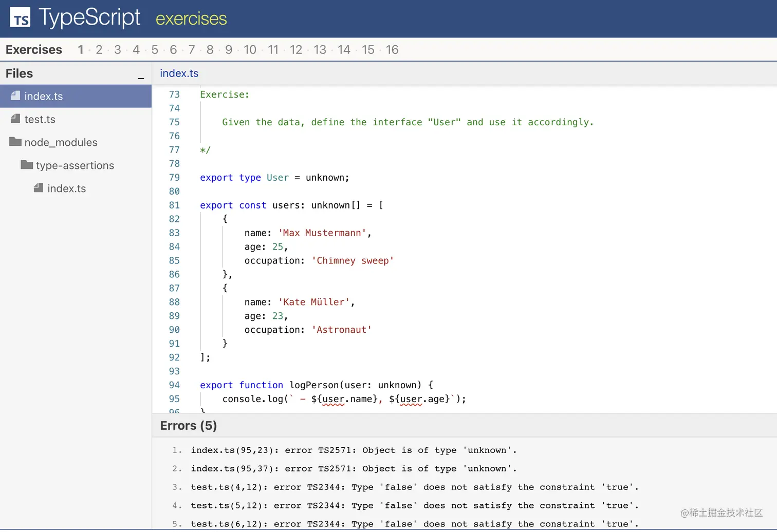This screenshot has height=532, width=777.
Task: Select the test.ts file in Files
Action: (76, 119)
